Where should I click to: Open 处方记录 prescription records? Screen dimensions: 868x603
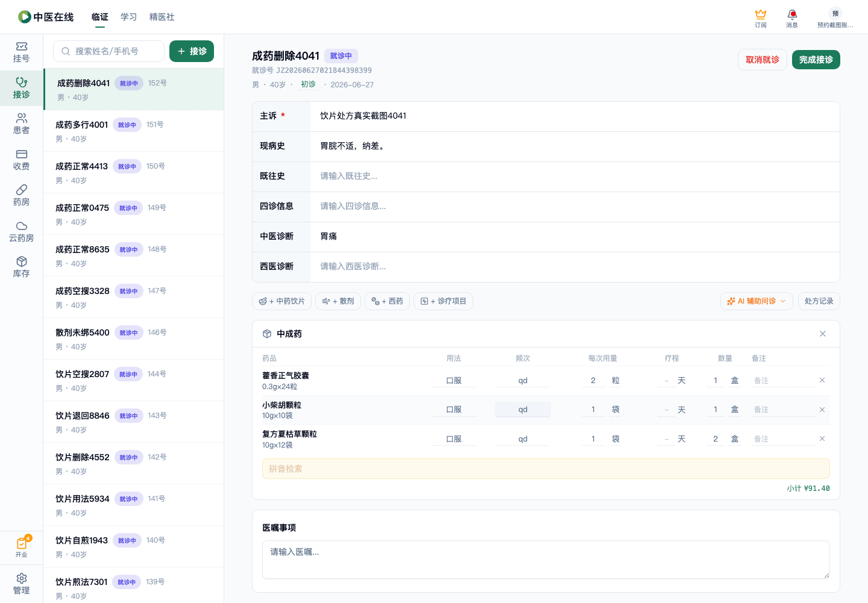point(819,301)
